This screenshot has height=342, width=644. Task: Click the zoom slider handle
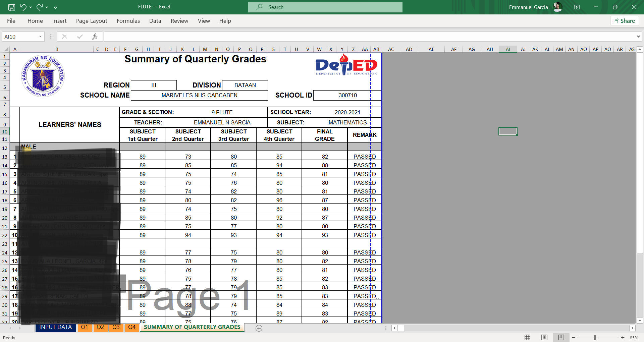595,338
